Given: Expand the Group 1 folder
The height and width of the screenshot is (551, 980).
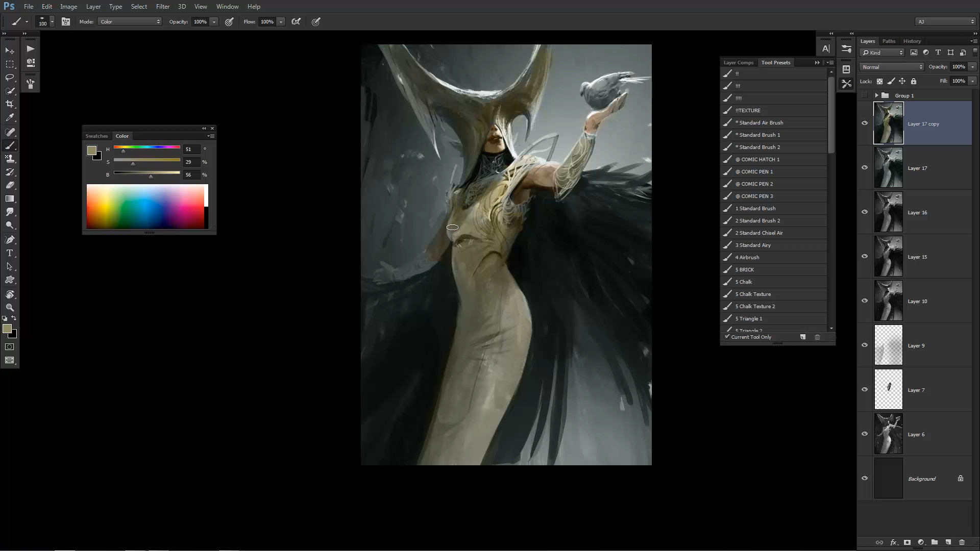Looking at the screenshot, I should pos(876,95).
